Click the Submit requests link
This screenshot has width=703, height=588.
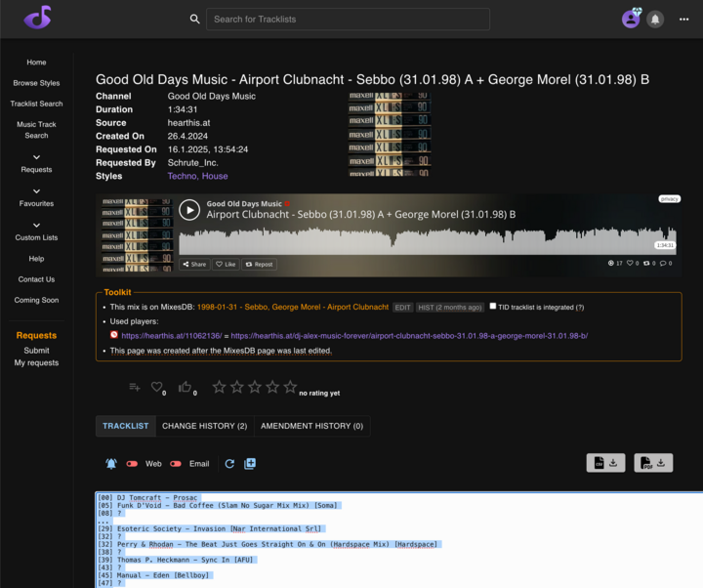coord(36,351)
